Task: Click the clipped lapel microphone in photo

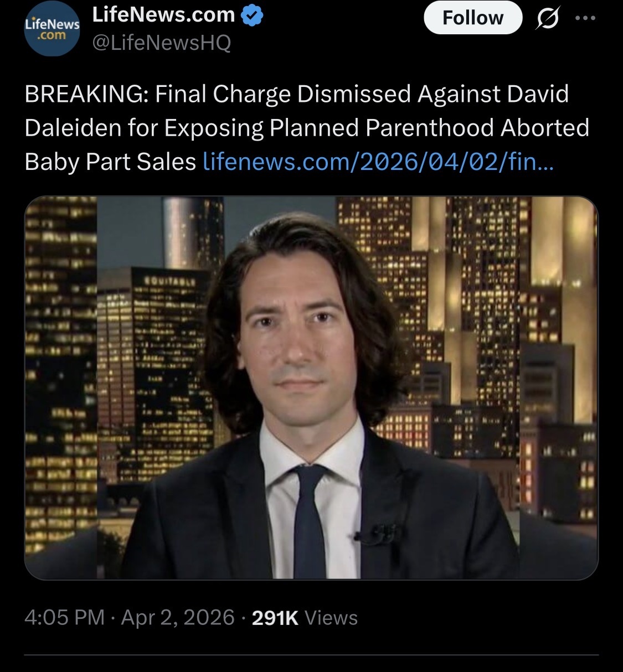Action: pos(375,535)
